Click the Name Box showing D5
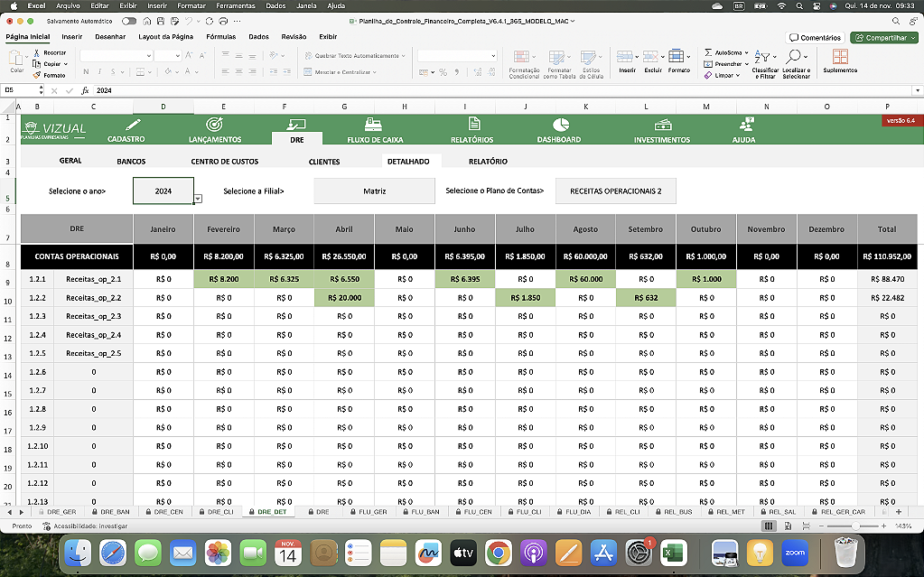 20,91
